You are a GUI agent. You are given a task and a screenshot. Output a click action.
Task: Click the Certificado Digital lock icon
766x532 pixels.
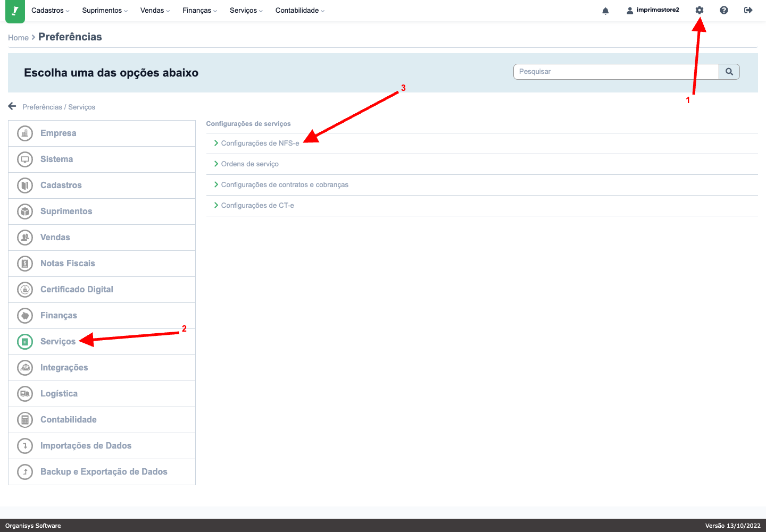(25, 289)
